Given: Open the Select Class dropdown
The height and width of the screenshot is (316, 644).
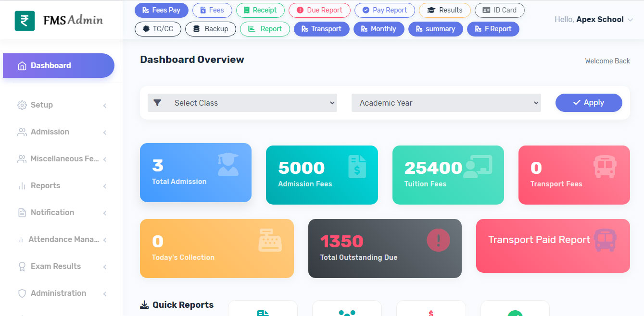Looking at the screenshot, I should click(x=242, y=103).
